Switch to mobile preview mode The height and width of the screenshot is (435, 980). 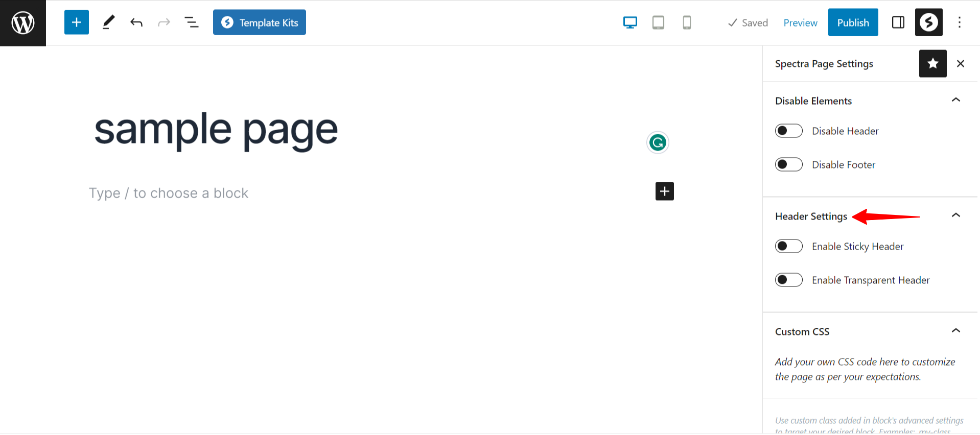(x=687, y=22)
